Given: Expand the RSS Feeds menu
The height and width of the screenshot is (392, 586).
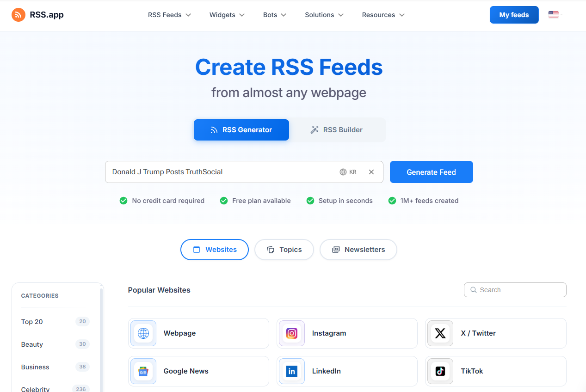Looking at the screenshot, I should tap(169, 15).
